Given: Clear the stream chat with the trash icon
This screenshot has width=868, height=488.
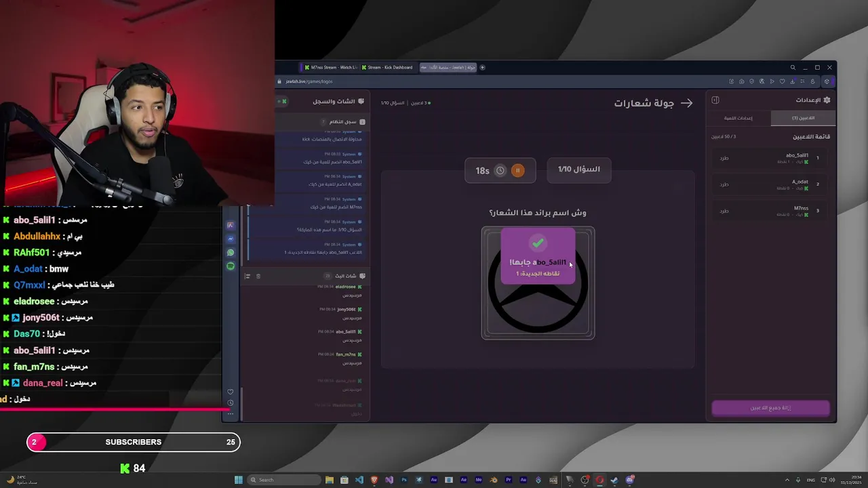Looking at the screenshot, I should pos(258,276).
